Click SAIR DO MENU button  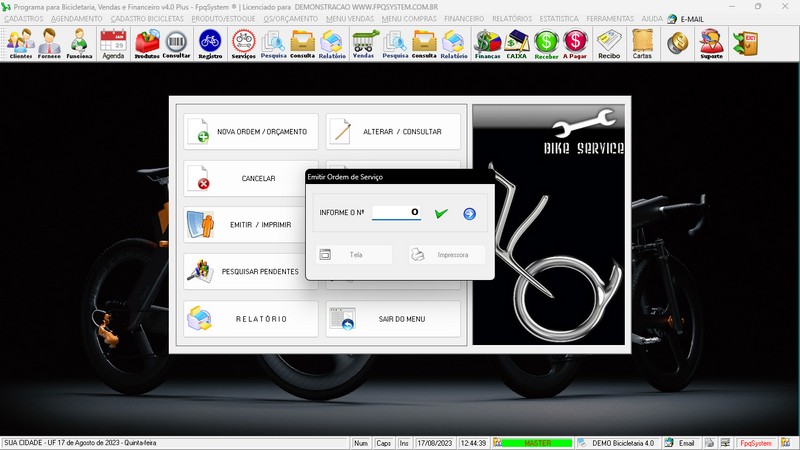[x=393, y=319]
